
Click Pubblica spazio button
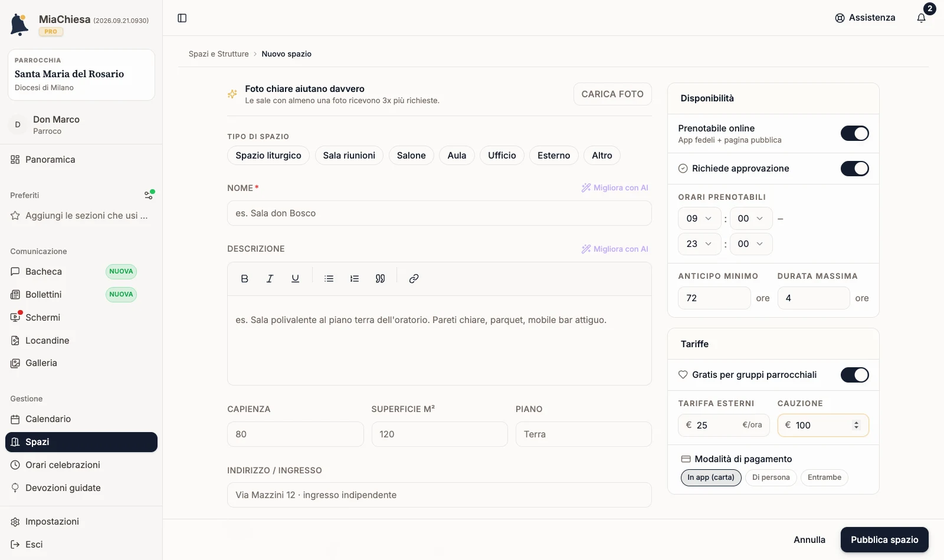884,540
